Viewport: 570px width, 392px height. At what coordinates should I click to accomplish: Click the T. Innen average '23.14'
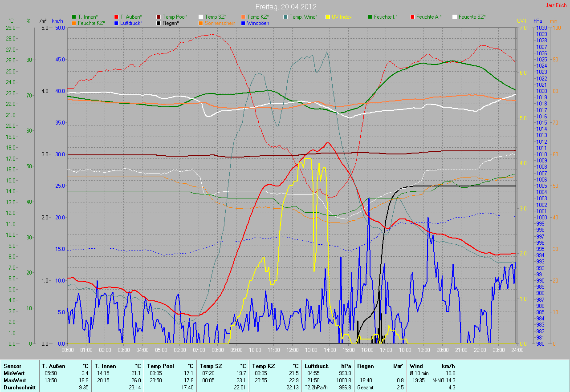(134, 388)
